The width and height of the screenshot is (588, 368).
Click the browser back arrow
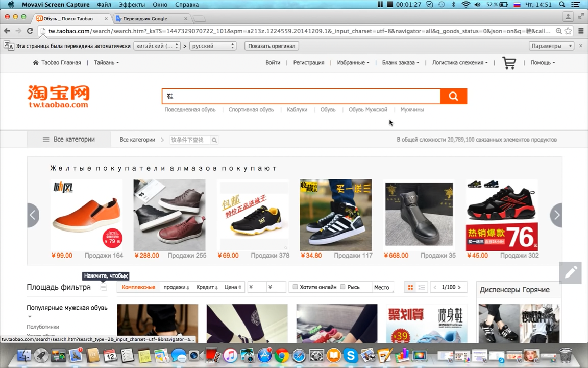pyautogui.click(x=7, y=31)
